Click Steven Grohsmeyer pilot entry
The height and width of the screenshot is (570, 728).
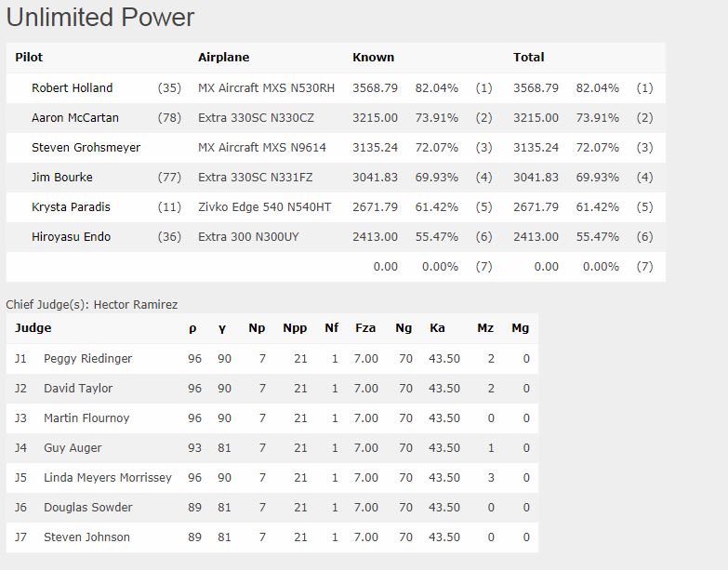point(86,148)
